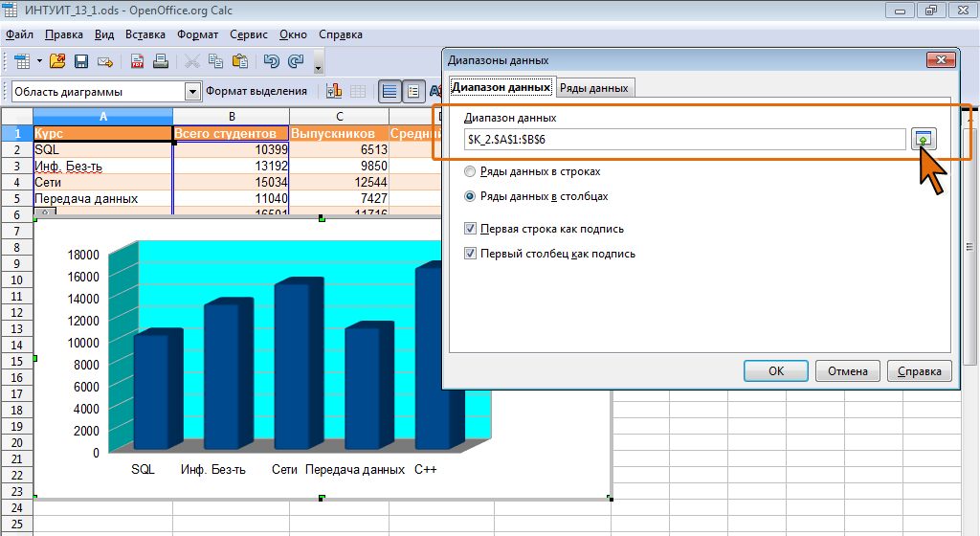Uncheck 'Первая строка как подпись' checkbox
The image size is (980, 536).
coord(471,229)
